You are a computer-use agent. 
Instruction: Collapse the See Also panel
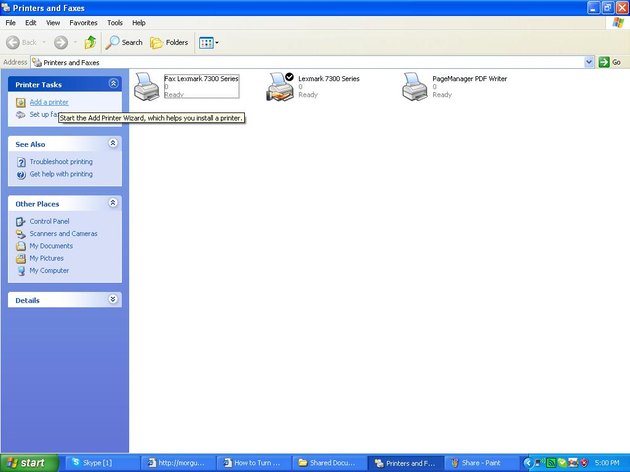point(113,143)
